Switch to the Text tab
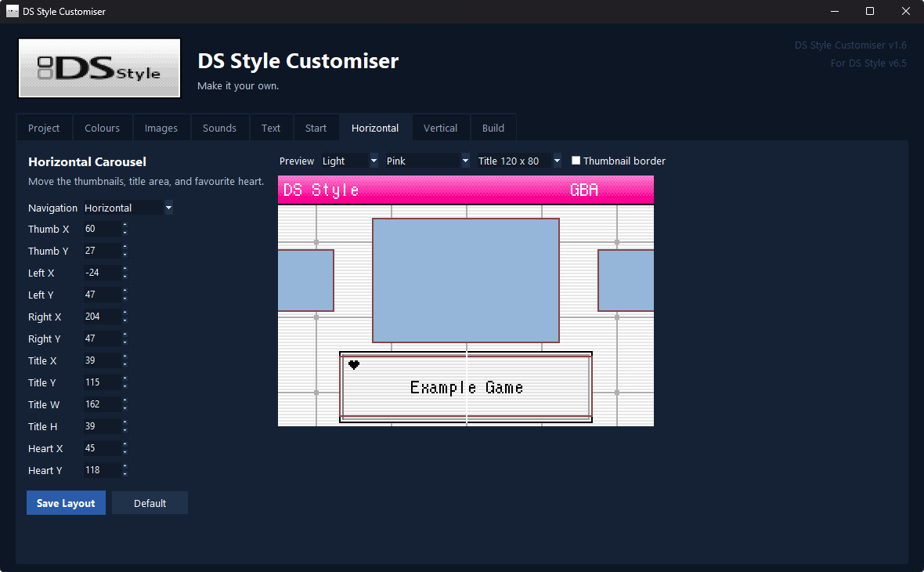 pyautogui.click(x=271, y=128)
